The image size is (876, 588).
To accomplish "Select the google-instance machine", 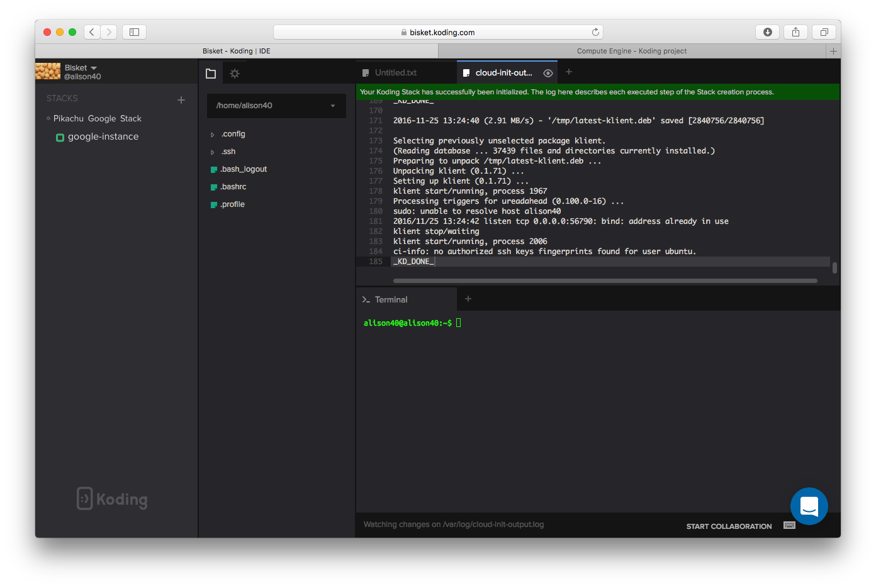I will 103,136.
